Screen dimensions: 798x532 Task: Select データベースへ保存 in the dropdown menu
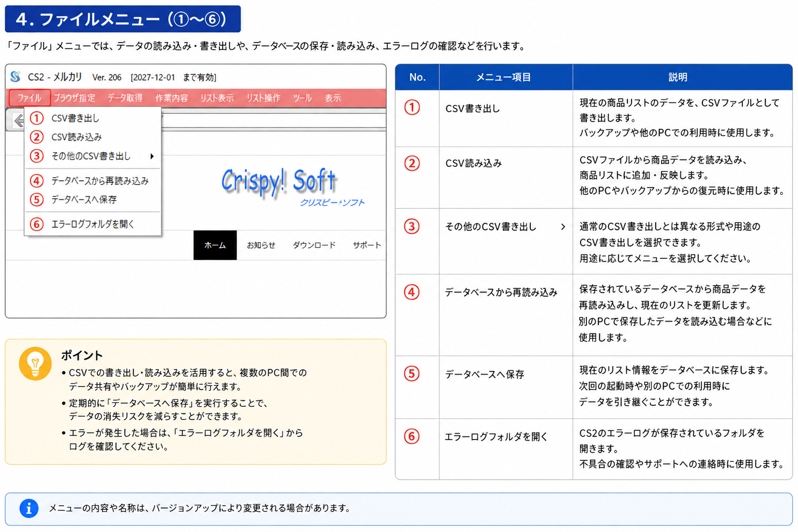tap(93, 199)
